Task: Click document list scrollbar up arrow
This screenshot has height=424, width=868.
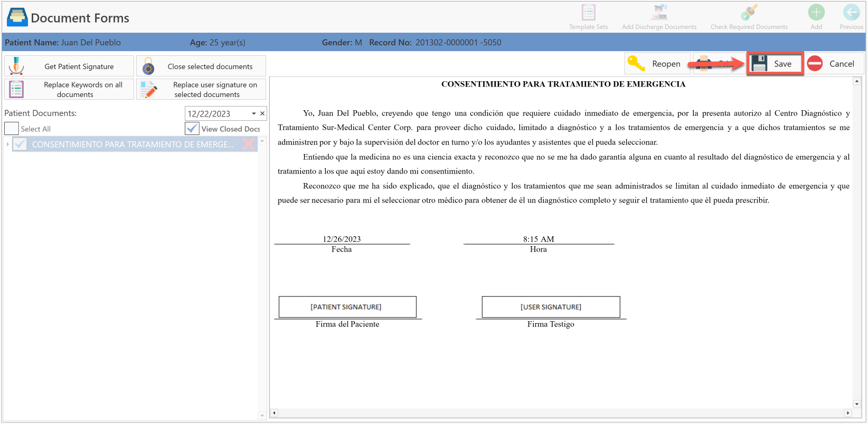Action: (x=262, y=140)
